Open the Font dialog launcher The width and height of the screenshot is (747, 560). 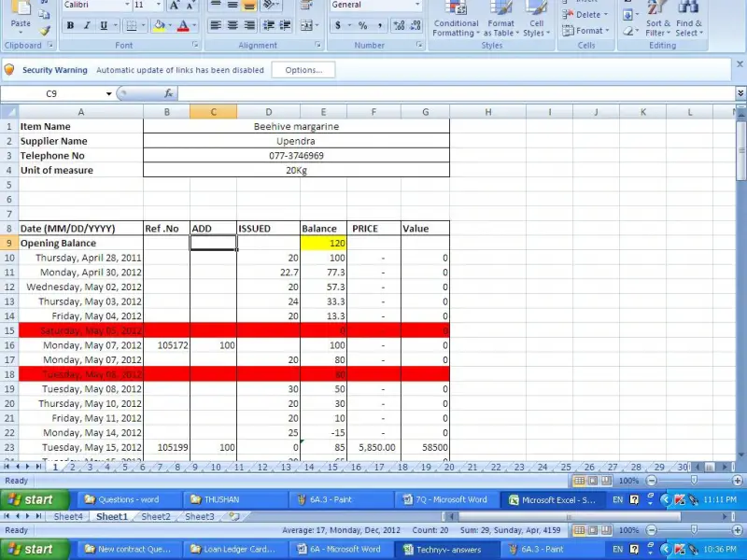coord(195,45)
